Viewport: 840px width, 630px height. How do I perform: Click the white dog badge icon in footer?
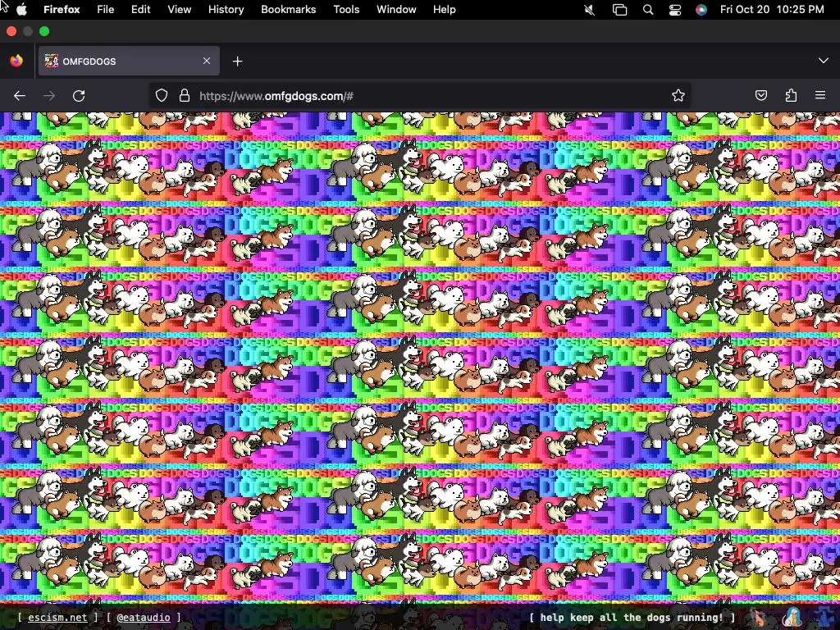(x=792, y=618)
